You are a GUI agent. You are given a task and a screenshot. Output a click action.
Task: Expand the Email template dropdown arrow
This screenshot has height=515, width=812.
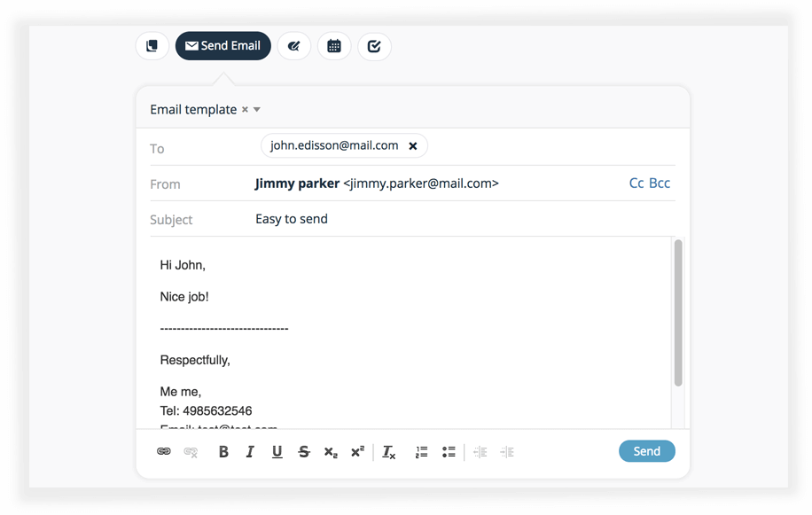tap(257, 110)
